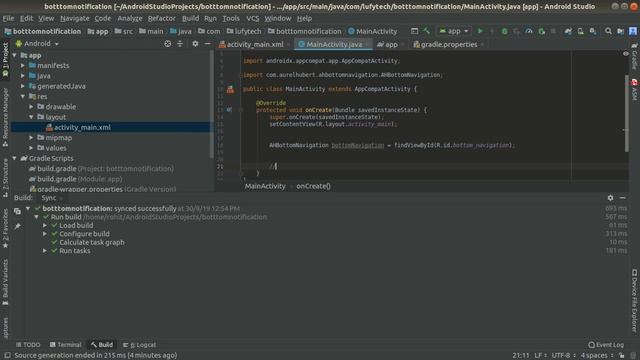Open the Logcat tool window
Viewport: 640px width, 360px height.
click(x=139, y=345)
